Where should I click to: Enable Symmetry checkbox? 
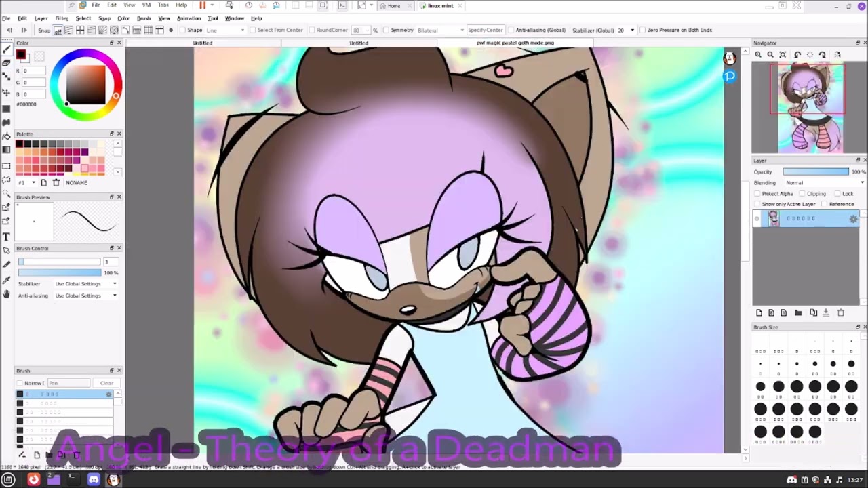tap(386, 30)
